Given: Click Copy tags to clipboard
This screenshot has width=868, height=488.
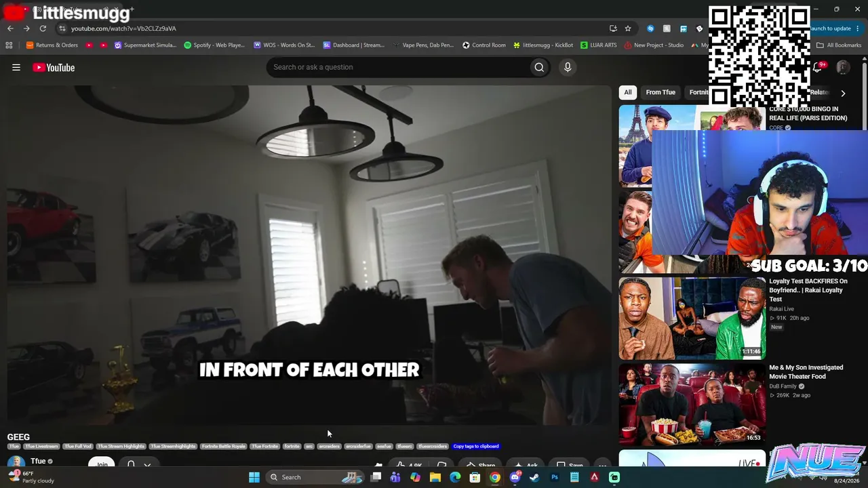Looking at the screenshot, I should [x=476, y=446].
